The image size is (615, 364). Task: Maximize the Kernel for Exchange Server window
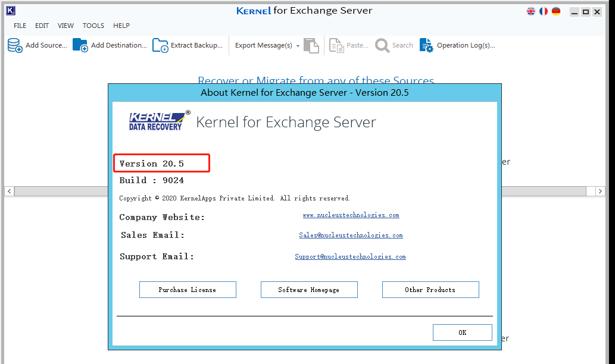[x=586, y=12]
